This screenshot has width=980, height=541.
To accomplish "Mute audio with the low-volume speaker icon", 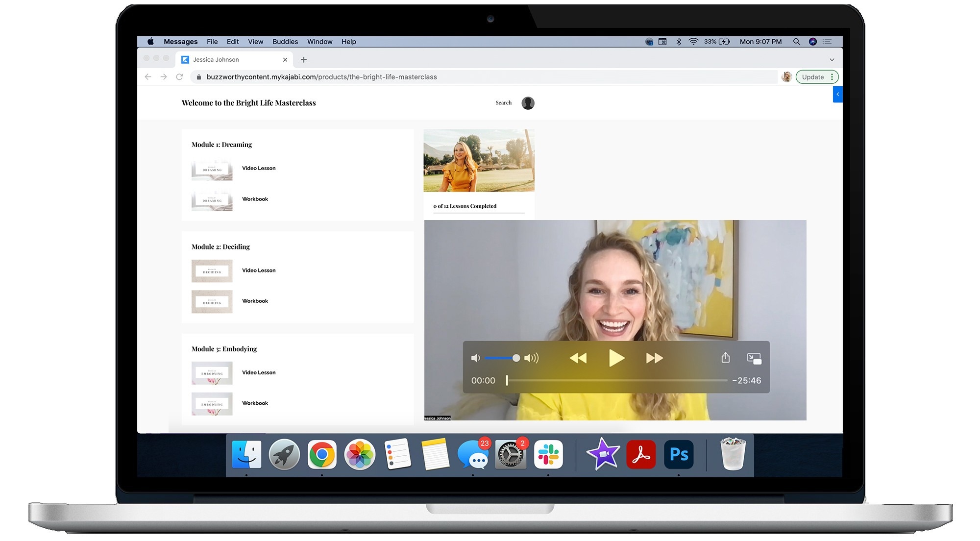I will point(475,358).
